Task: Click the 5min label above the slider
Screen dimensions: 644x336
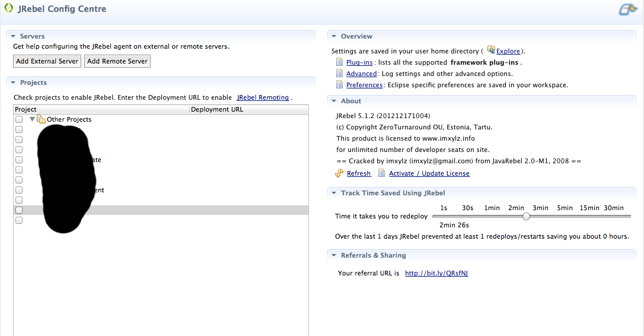Action: 565,208
